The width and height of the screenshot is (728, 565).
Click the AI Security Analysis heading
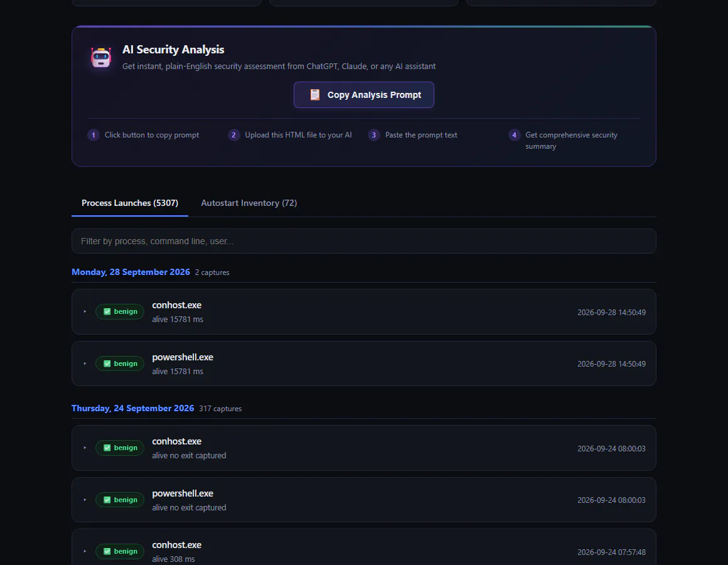point(173,50)
